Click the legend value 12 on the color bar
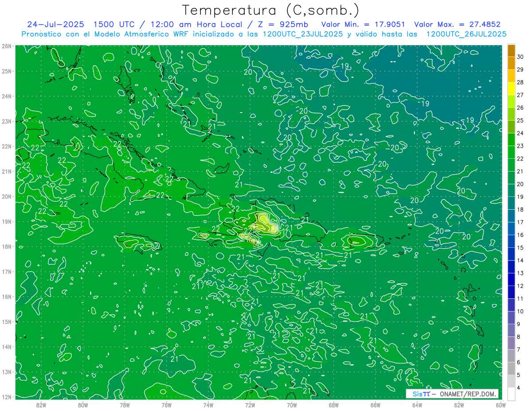Viewport: 532px width, 411px height. pos(520,286)
